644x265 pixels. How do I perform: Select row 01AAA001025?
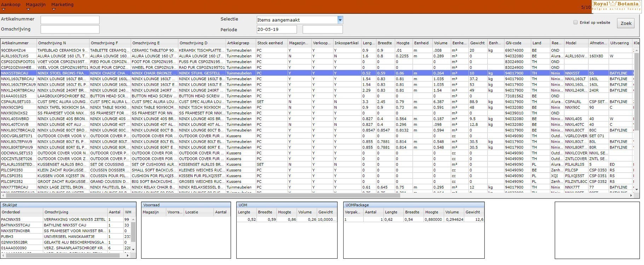click(317, 96)
